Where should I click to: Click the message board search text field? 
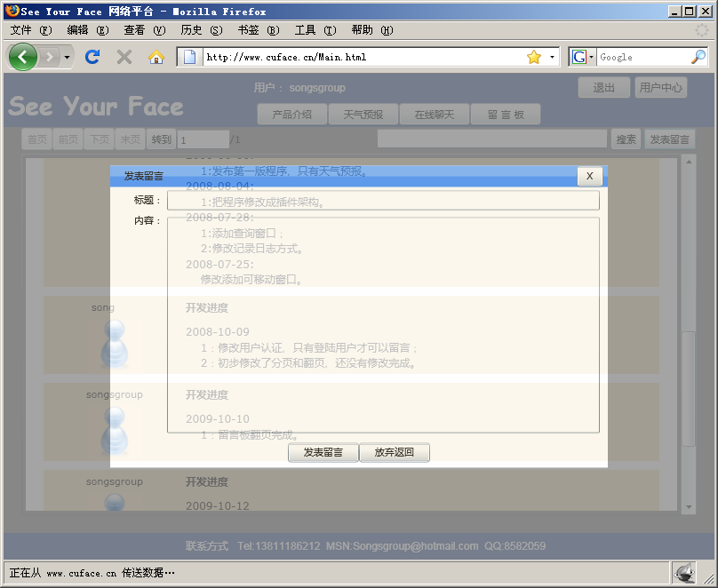(x=491, y=139)
